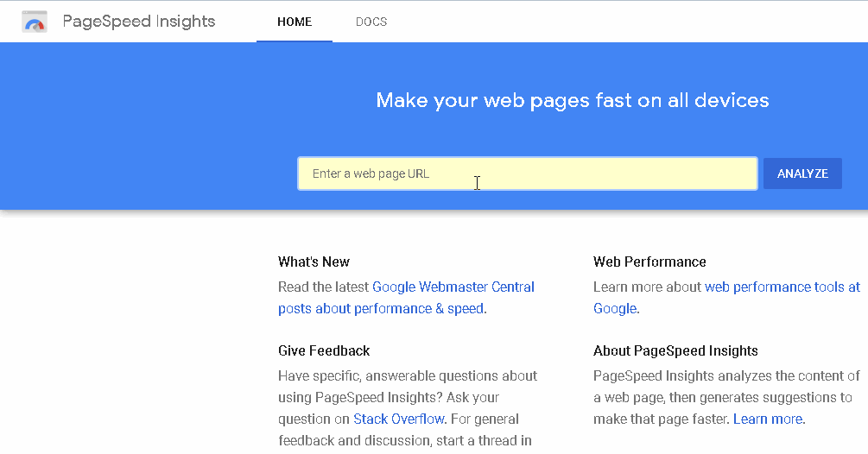Viewport: 868px width, 454px height.
Task: Click the 'Learn more about' text under Web Performance
Action: tap(648, 287)
